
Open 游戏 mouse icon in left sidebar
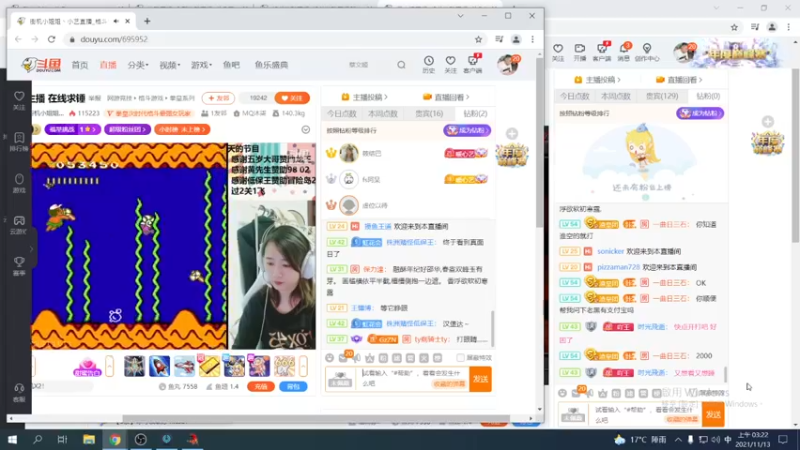click(19, 183)
